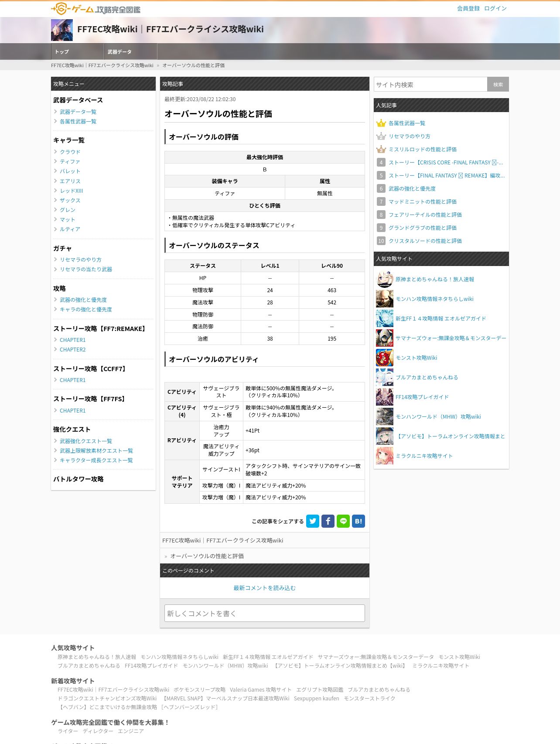Open the トップ navigation tab
This screenshot has height=744, width=560.
pos(78,51)
